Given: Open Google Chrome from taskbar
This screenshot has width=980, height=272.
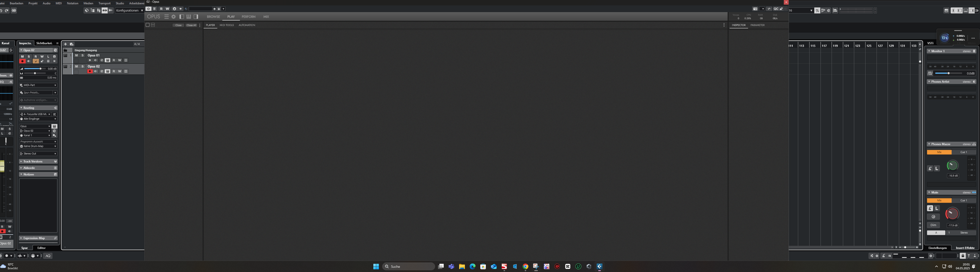Looking at the screenshot, I should [x=525, y=267].
